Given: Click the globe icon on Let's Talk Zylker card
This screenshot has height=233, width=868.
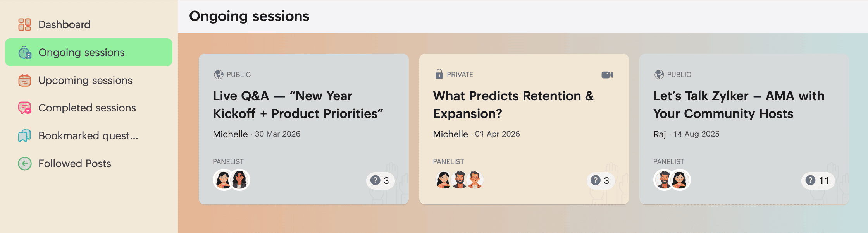Looking at the screenshot, I should coord(659,74).
